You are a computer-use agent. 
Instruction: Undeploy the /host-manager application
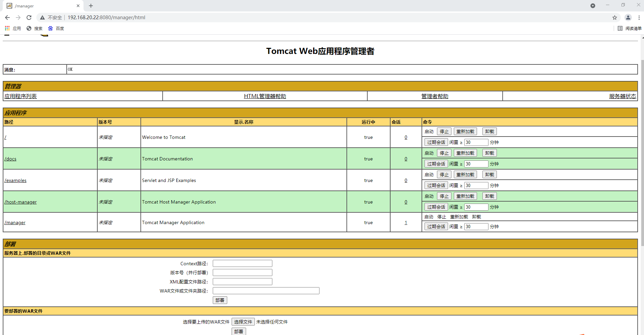click(x=489, y=196)
